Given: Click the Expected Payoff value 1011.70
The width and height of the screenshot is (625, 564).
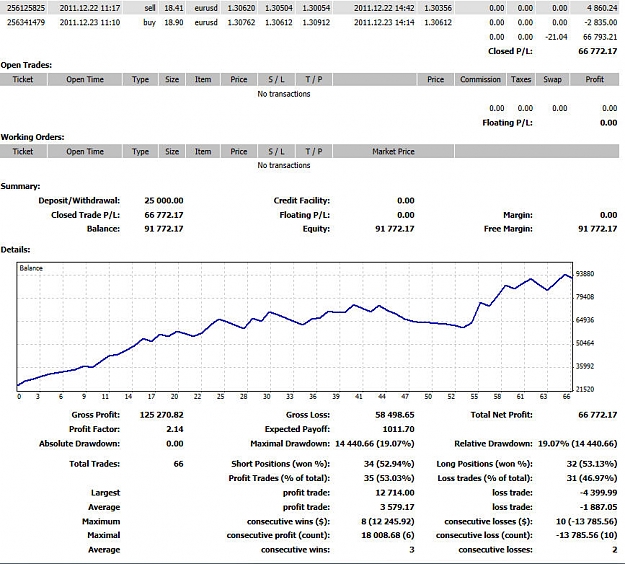Looking at the screenshot, I should (x=399, y=429).
